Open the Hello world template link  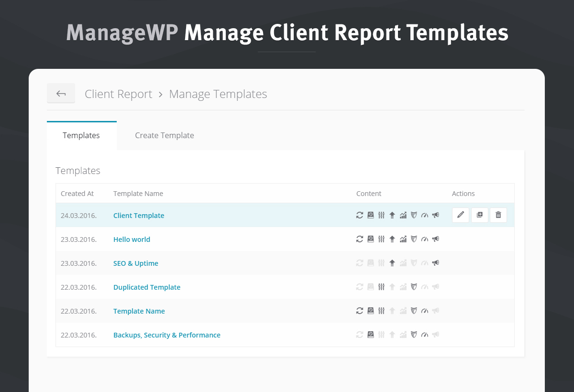coord(132,240)
